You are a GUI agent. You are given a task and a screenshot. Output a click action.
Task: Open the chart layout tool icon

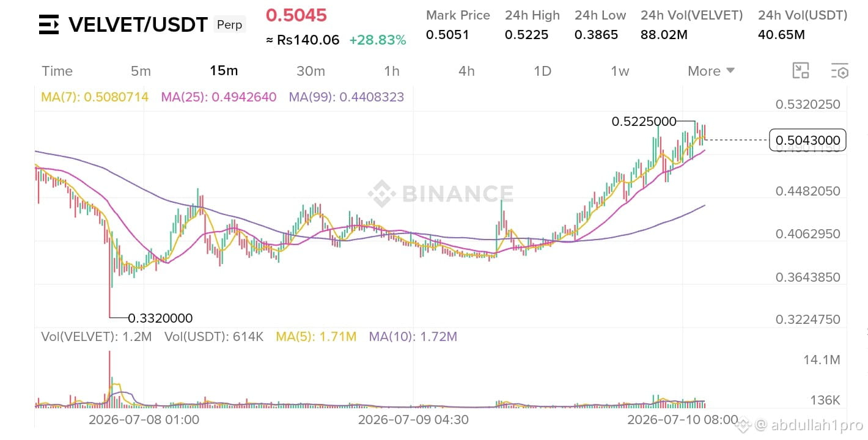(x=801, y=71)
